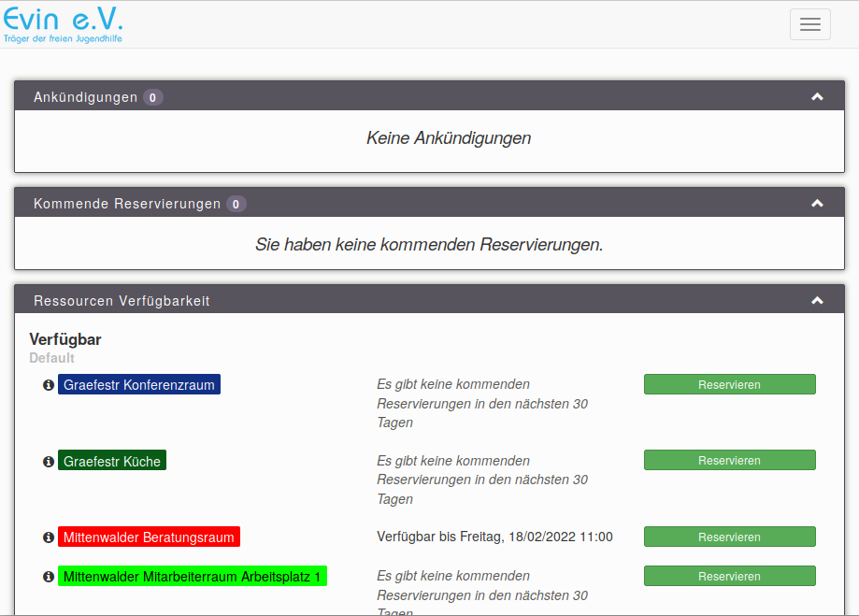Click the Kommende Reservierungen count badge

pyautogui.click(x=236, y=204)
